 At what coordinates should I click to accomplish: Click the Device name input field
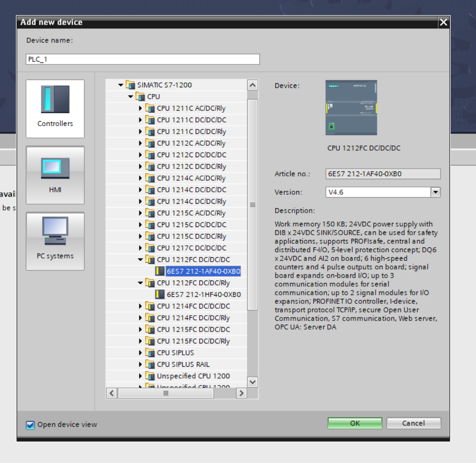click(143, 59)
